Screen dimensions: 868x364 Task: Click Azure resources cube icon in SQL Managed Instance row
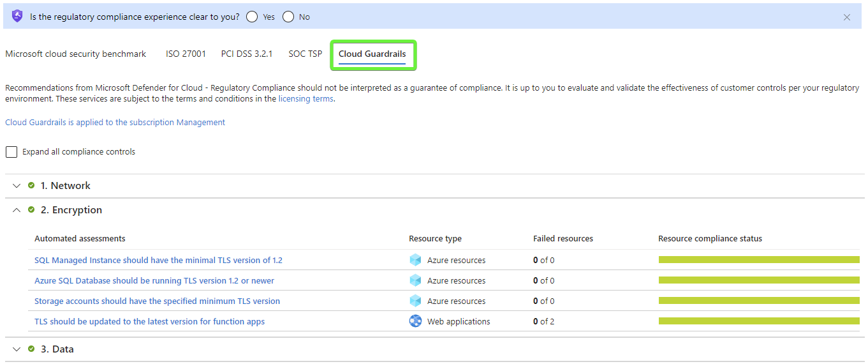(415, 260)
